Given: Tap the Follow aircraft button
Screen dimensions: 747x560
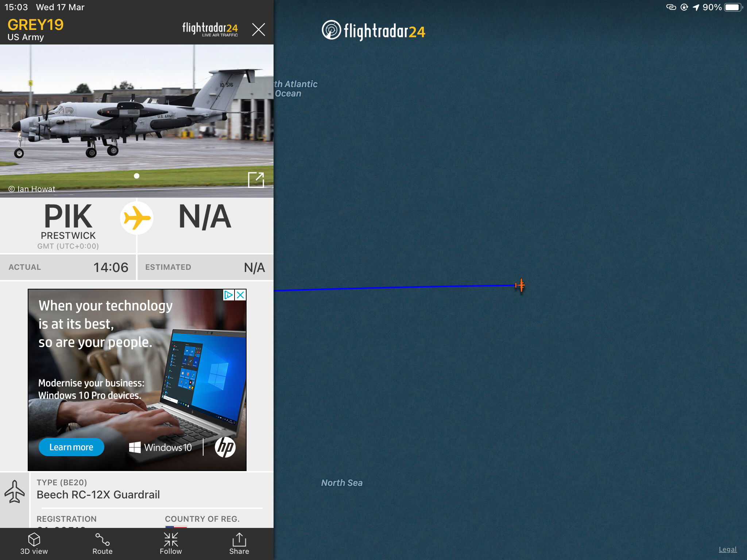Looking at the screenshot, I should [171, 544].
